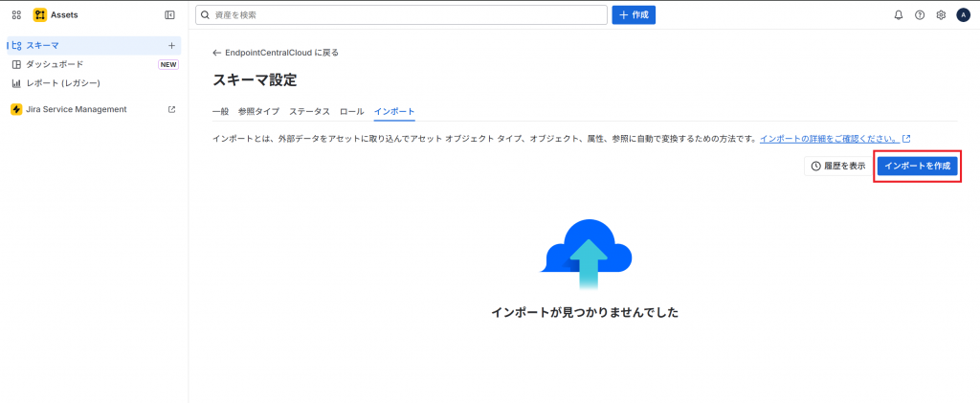Image resolution: width=980 pixels, height=403 pixels.
Task: Click the schema tree icon in sidebar
Action: point(17,45)
